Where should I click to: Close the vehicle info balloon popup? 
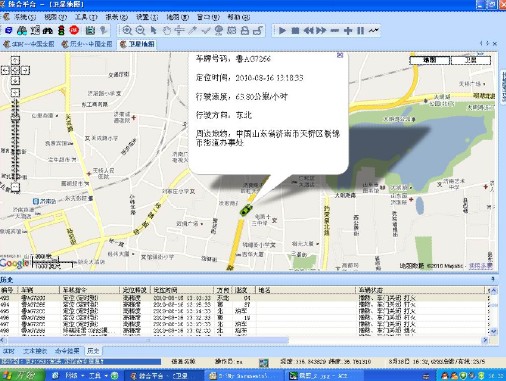pyautogui.click(x=340, y=55)
